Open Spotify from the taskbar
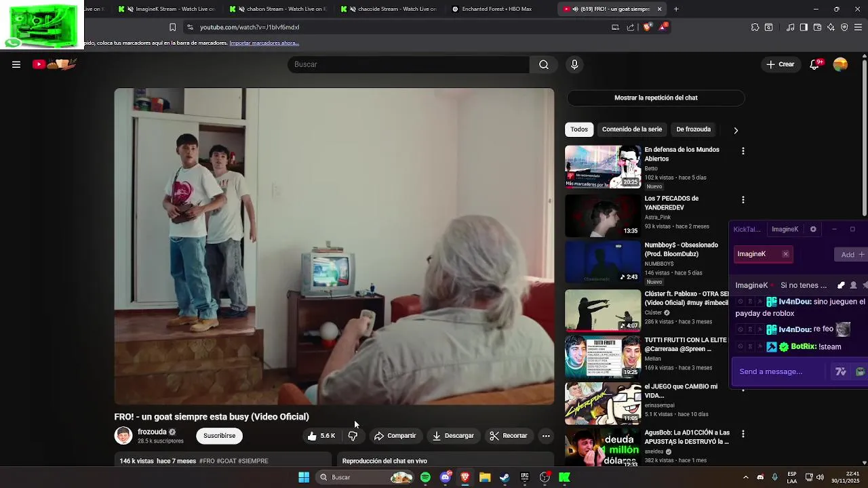 [x=425, y=477]
